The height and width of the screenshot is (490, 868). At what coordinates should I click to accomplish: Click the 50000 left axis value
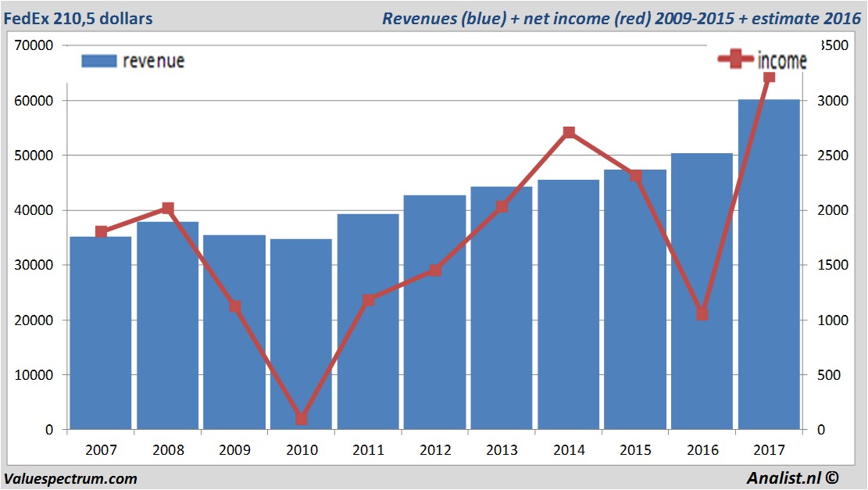coord(34,155)
